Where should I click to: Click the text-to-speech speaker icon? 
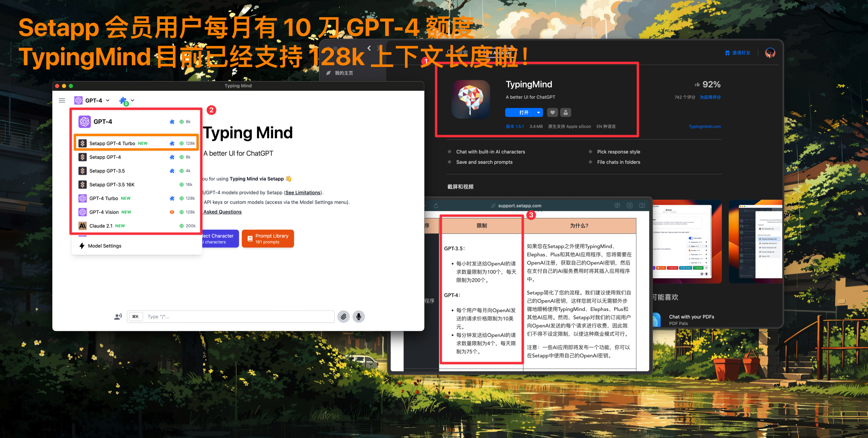click(118, 317)
